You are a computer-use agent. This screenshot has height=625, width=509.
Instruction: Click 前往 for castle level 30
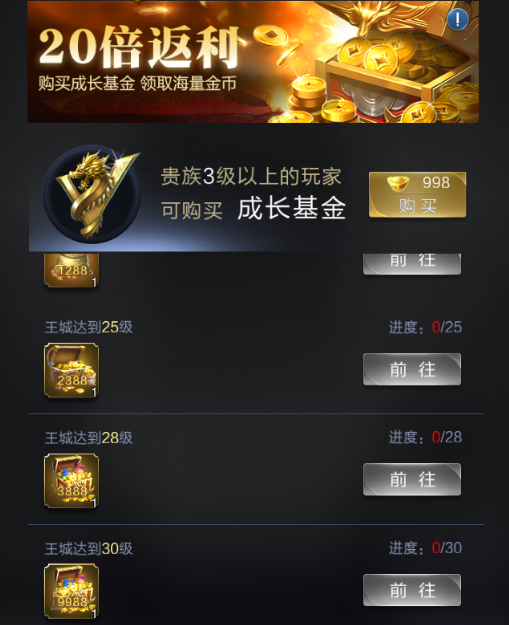[412, 590]
